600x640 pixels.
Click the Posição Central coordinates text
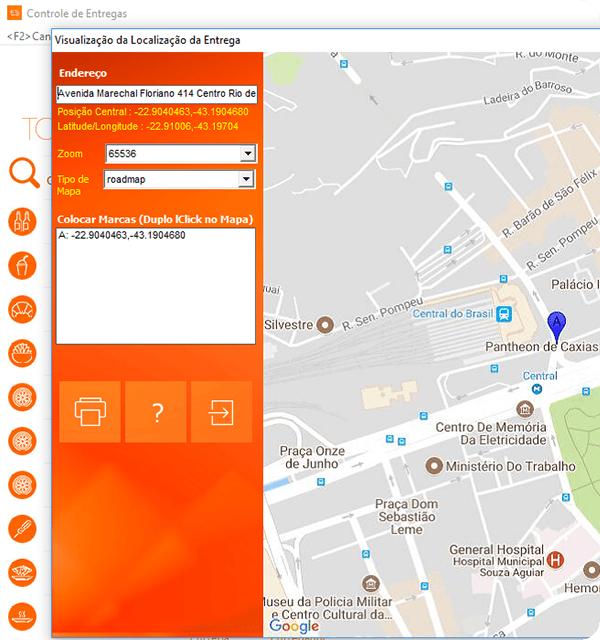pos(153,112)
